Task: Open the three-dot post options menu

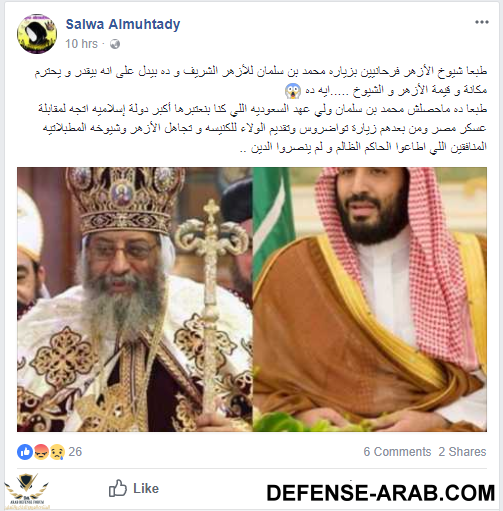Action: 482,22
